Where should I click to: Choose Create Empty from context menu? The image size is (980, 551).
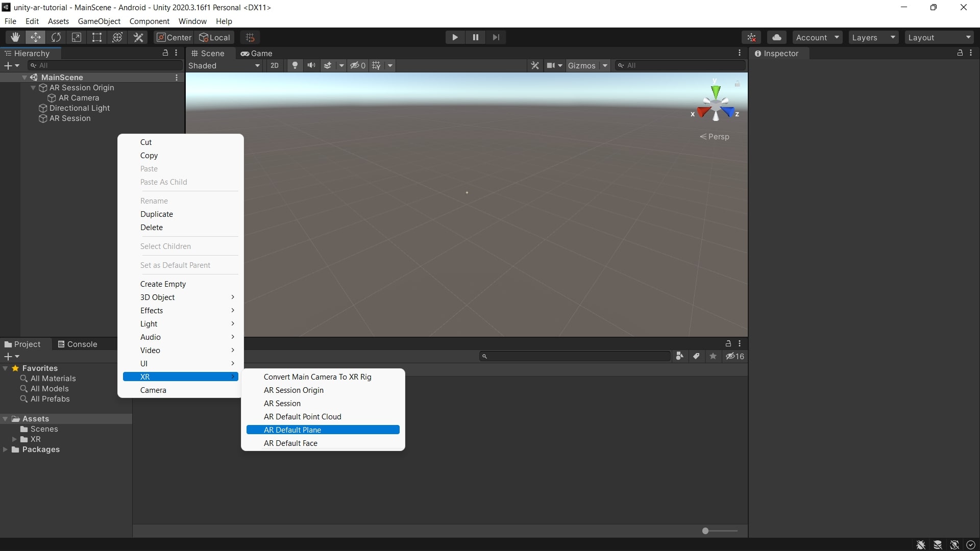pos(180,284)
